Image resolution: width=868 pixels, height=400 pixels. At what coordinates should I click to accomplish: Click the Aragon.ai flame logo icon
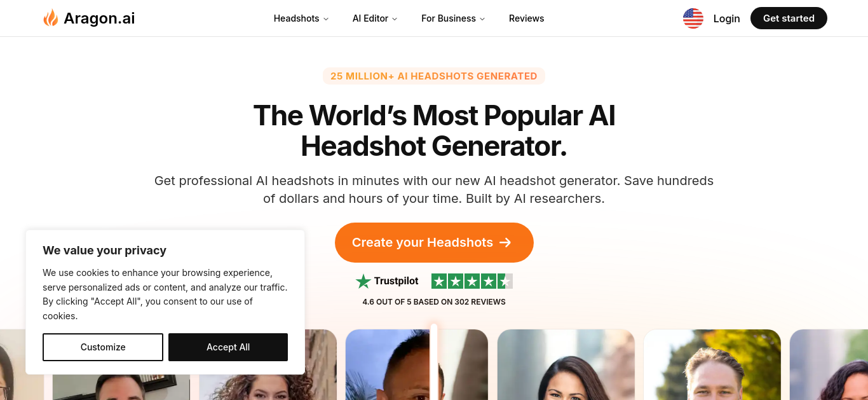(50, 18)
